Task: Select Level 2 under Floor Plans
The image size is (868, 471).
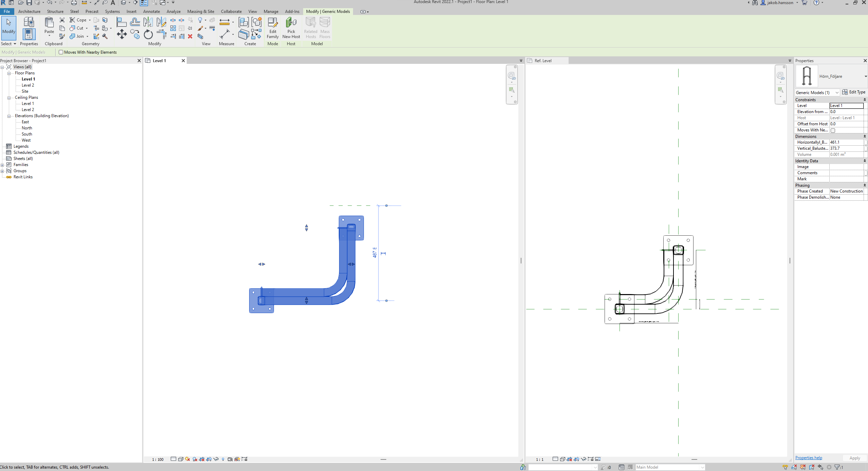Action: (x=28, y=85)
